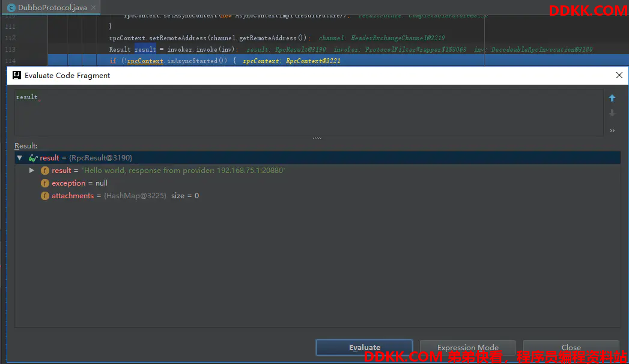Expand more options double-chevron in expression editor
The width and height of the screenshot is (629, 364).
(612, 131)
